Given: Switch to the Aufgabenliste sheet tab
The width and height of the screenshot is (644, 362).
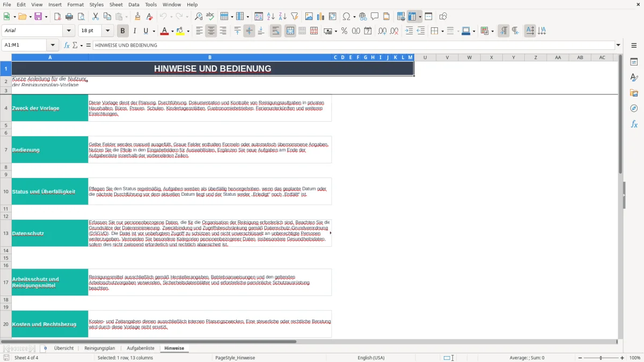Looking at the screenshot, I should (x=141, y=348).
